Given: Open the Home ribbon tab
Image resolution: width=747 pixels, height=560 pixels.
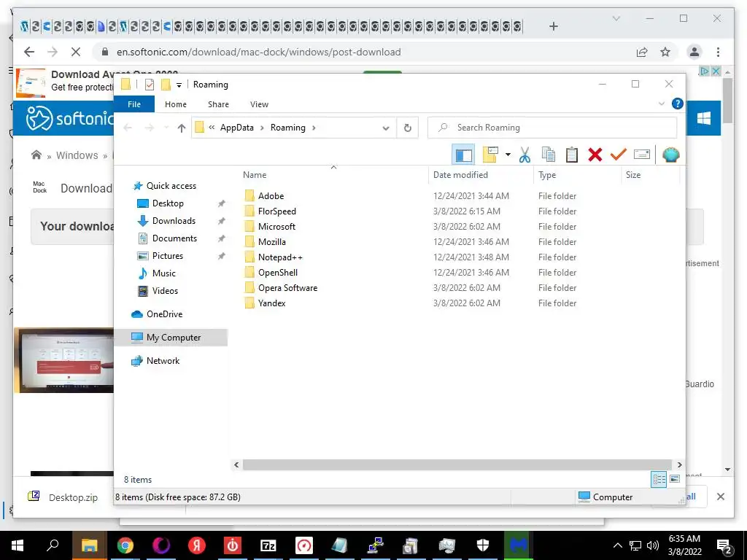Looking at the screenshot, I should tap(176, 104).
